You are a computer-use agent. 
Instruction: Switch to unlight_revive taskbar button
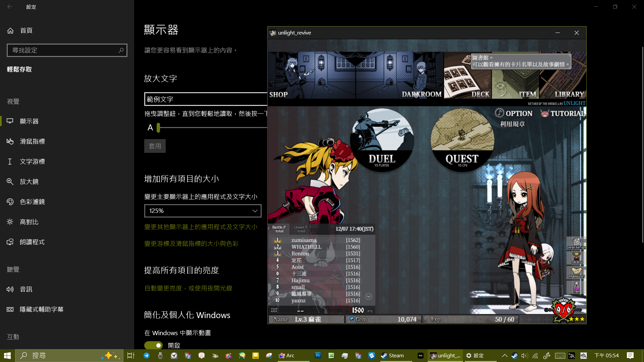point(445,356)
